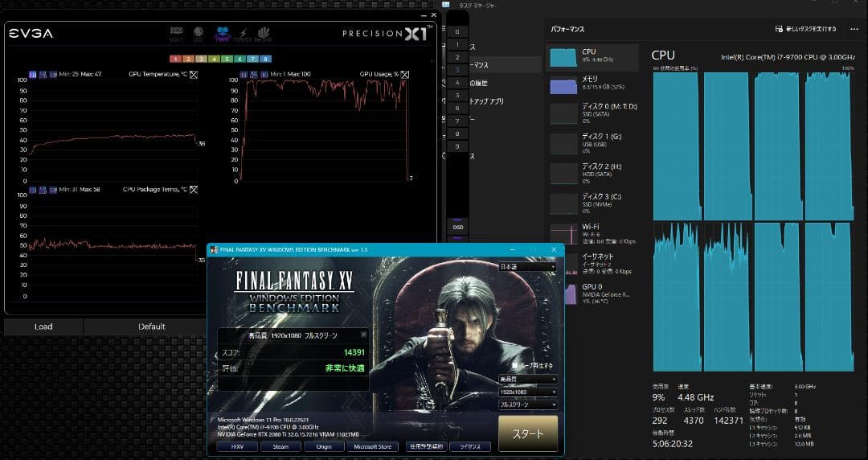The width and height of the screenshot is (868, 460).
Task: Choose profile slot 1 in the Precision X1 side strip
Action: tap(457, 44)
